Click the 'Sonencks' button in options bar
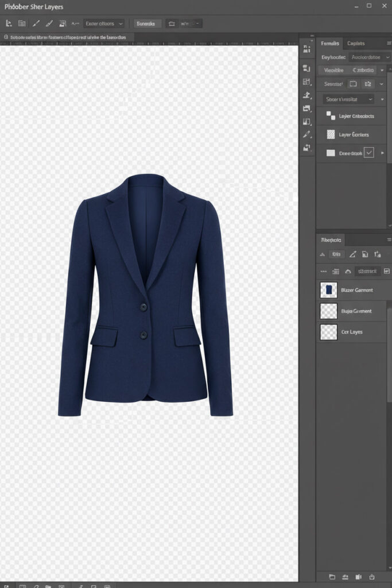This screenshot has height=588, width=392. 147,24
